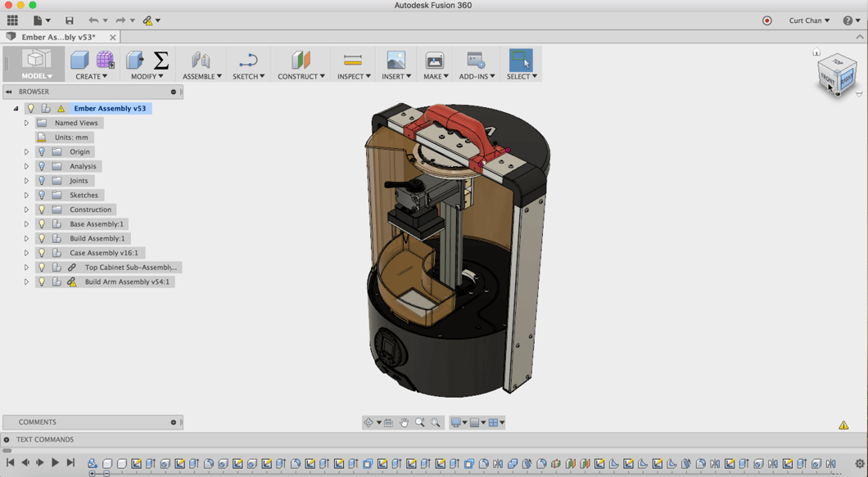
Task: Open the SKETCH menu
Action: click(248, 76)
